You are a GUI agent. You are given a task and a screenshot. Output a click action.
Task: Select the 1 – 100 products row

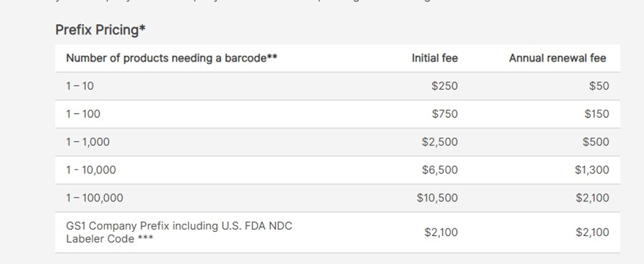[338, 114]
